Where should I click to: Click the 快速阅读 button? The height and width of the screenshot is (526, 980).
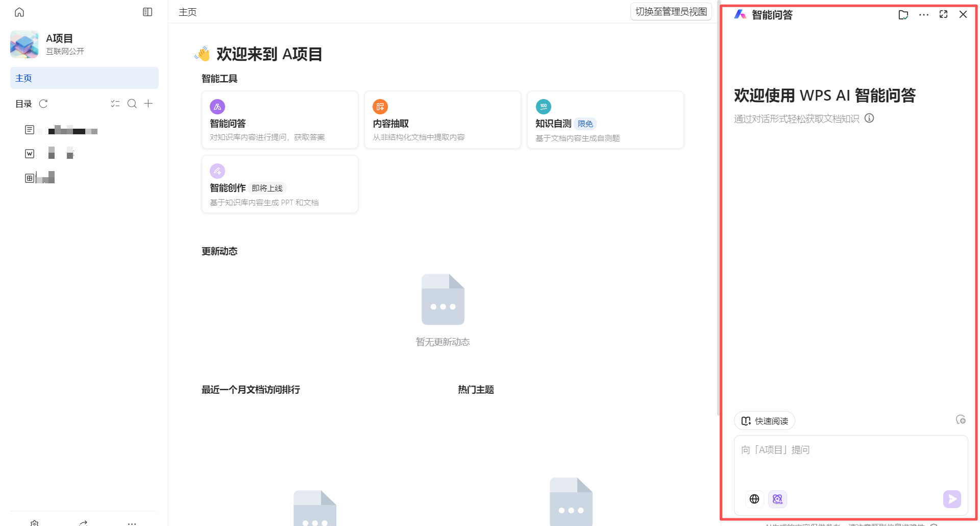[x=765, y=421]
